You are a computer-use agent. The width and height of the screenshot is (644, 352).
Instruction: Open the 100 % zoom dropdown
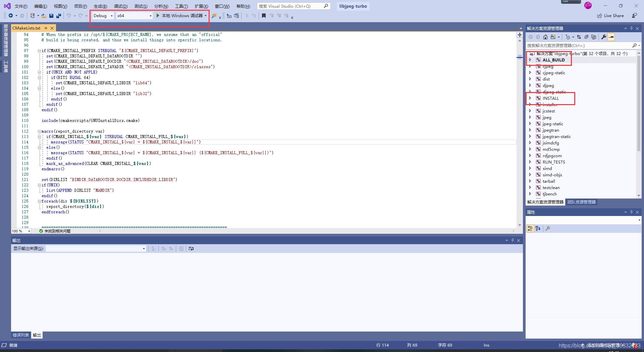(21, 231)
